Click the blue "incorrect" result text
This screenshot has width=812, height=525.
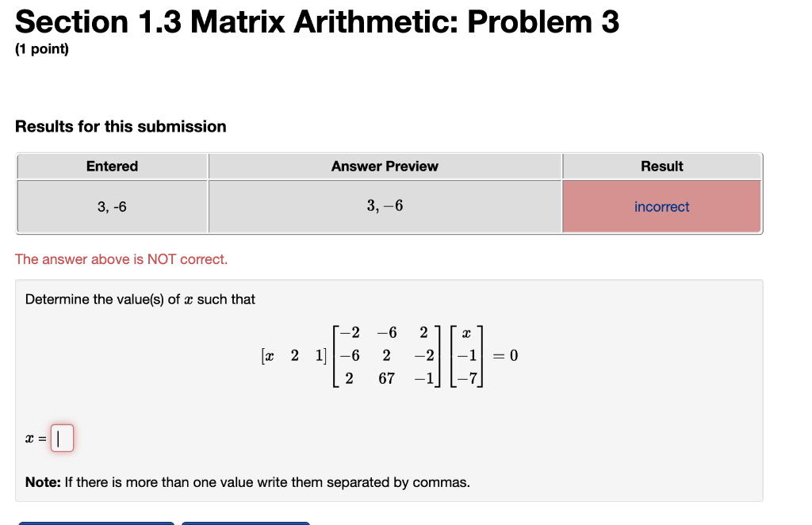(661, 206)
